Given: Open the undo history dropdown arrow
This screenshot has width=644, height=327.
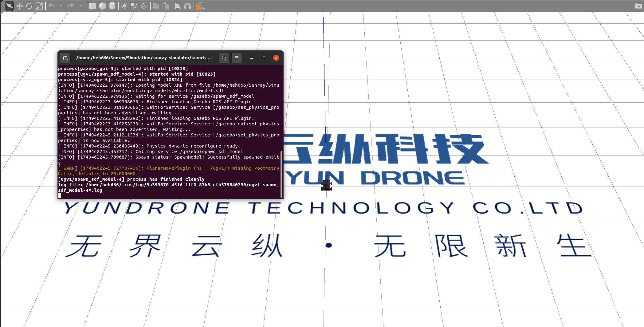Looking at the screenshot, I should tap(61, 6).
